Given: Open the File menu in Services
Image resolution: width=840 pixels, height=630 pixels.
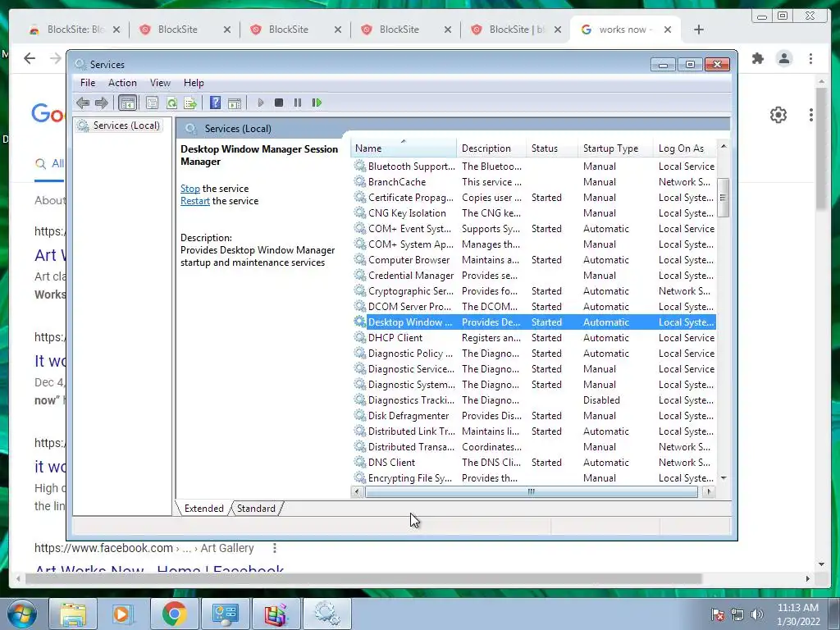Looking at the screenshot, I should 88,83.
